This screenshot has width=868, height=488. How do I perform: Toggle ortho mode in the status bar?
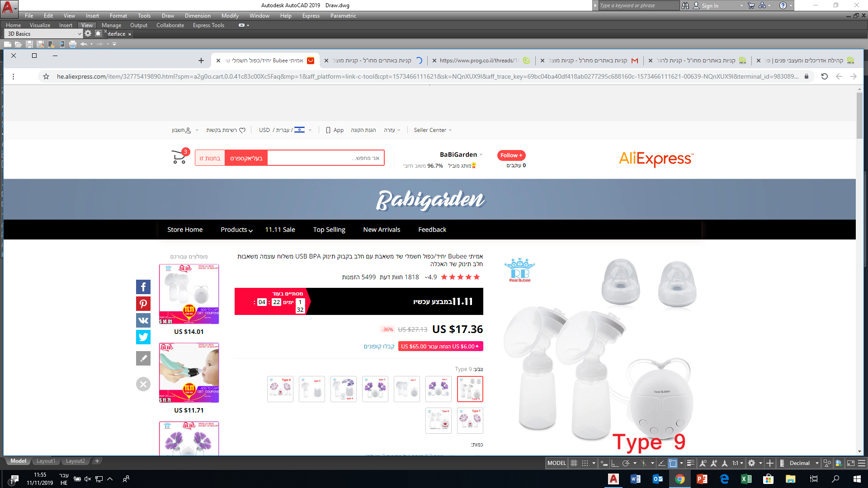[x=615, y=463]
